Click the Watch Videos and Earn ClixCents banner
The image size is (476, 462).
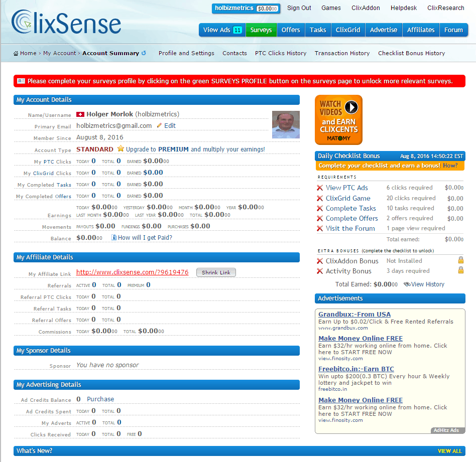[x=338, y=120]
